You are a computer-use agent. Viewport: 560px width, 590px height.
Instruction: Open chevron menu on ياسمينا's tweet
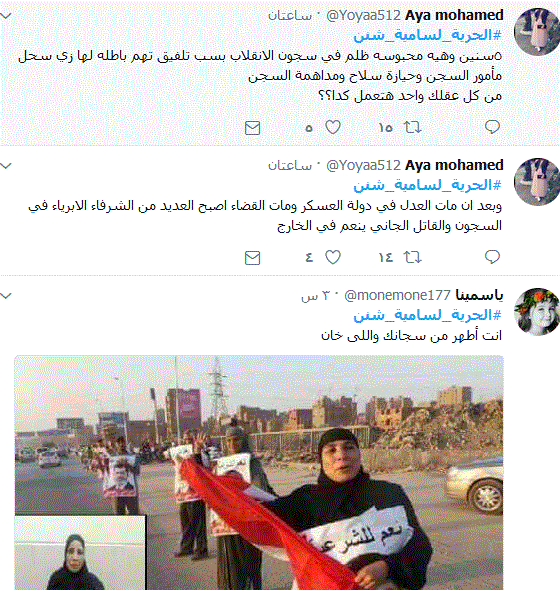[x=6, y=296]
